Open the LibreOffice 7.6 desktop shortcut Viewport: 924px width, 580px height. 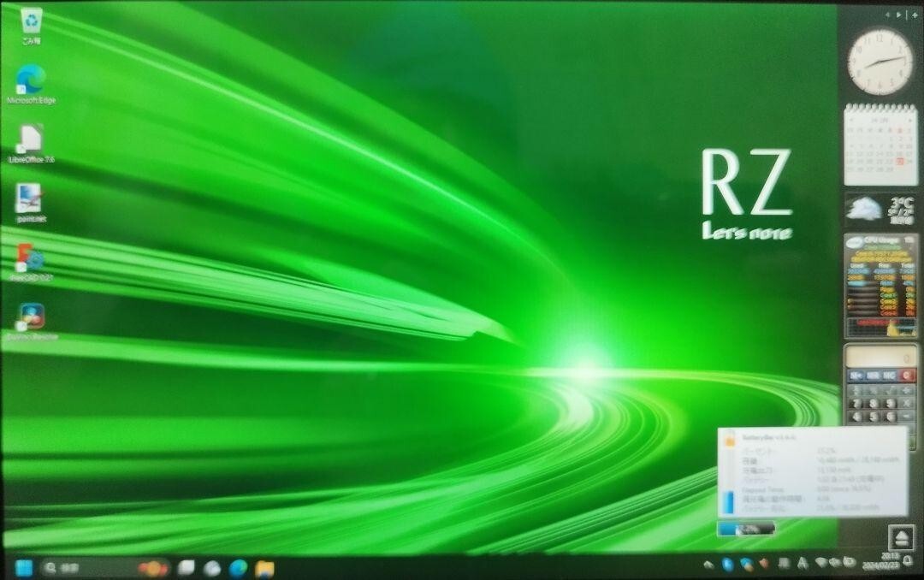click(32, 144)
